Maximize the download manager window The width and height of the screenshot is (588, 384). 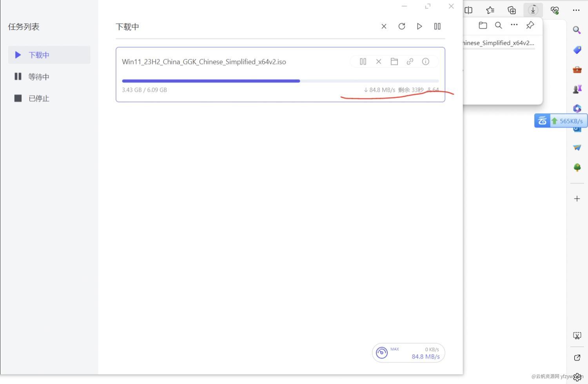click(x=428, y=6)
